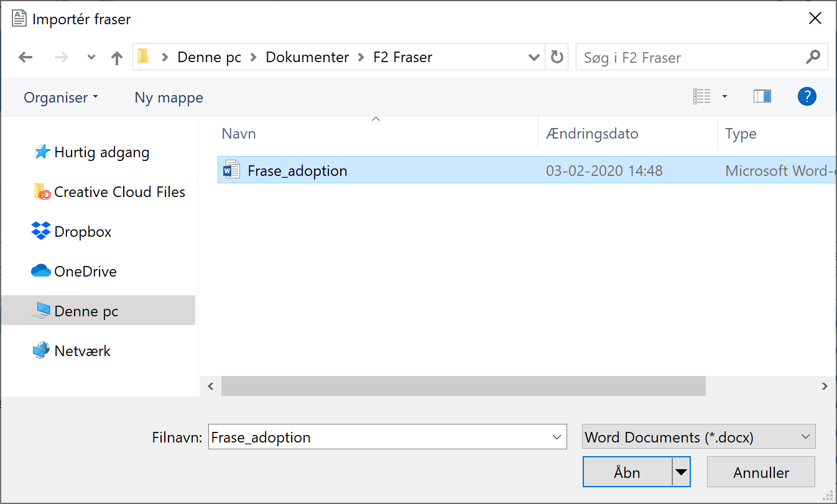837x504 pixels.
Task: Click the Filnavn text field
Action: point(379,437)
